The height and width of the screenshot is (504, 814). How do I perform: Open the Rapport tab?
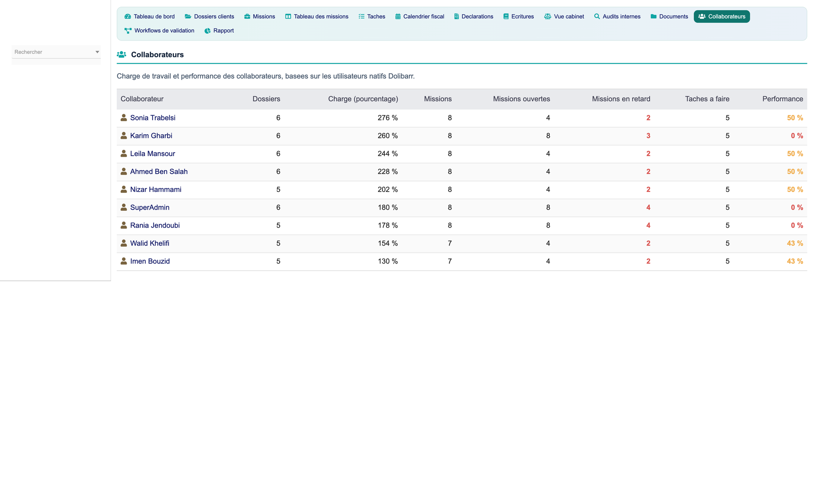[x=219, y=31]
